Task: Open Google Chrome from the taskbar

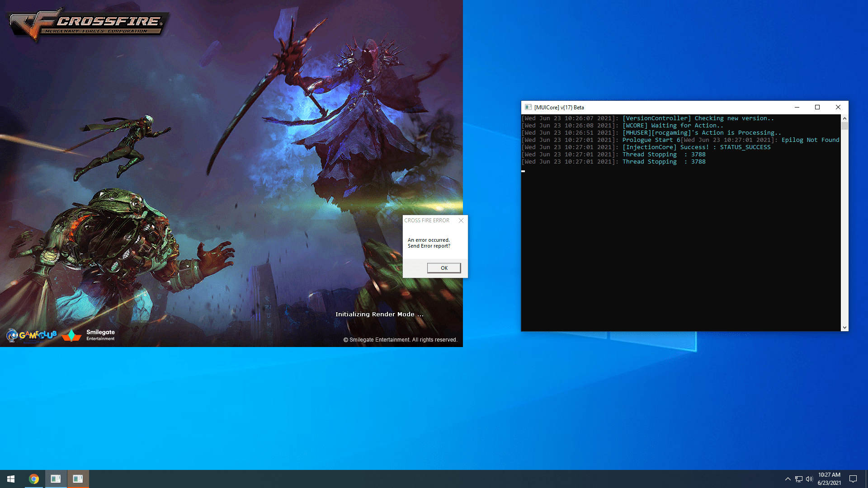Action: 34,479
